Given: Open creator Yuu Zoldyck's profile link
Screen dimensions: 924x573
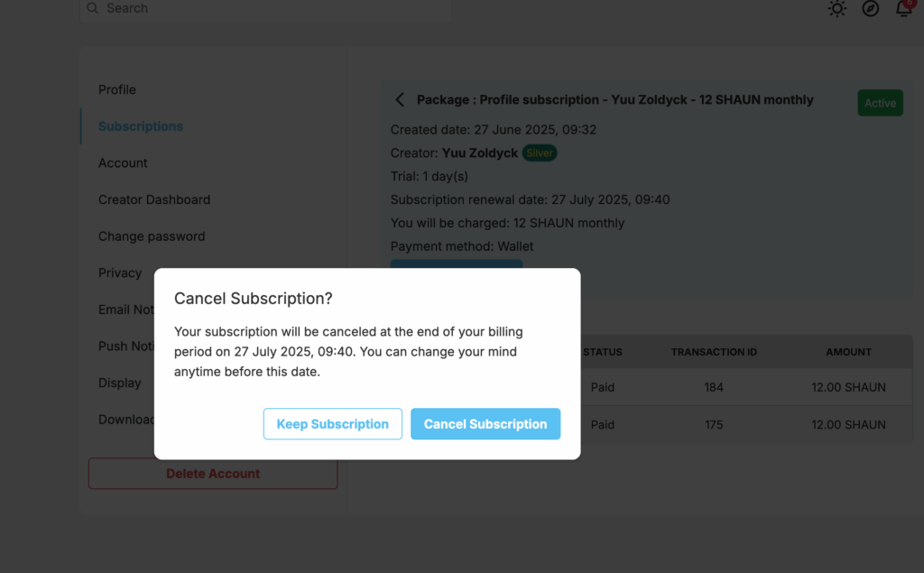Looking at the screenshot, I should click(x=480, y=153).
